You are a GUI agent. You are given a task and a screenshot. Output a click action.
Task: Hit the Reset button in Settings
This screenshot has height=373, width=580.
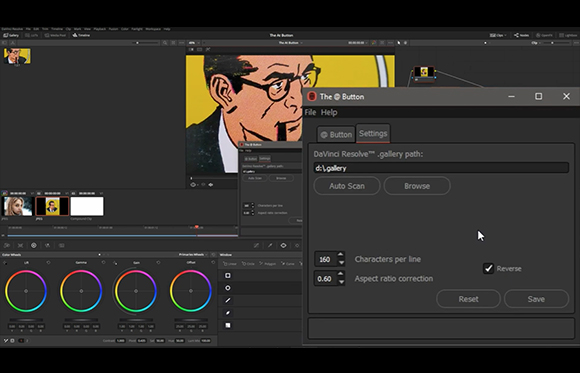[468, 299]
